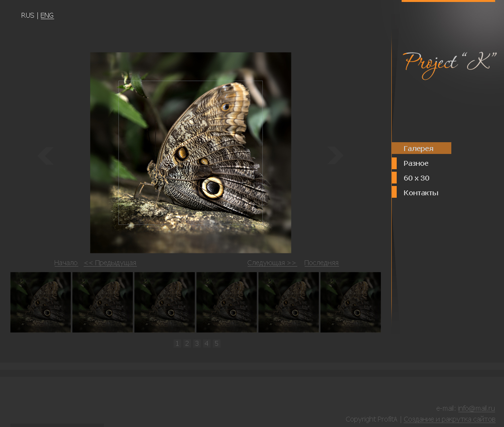
Task: Go to Следующая >> image
Action: pyautogui.click(x=272, y=263)
